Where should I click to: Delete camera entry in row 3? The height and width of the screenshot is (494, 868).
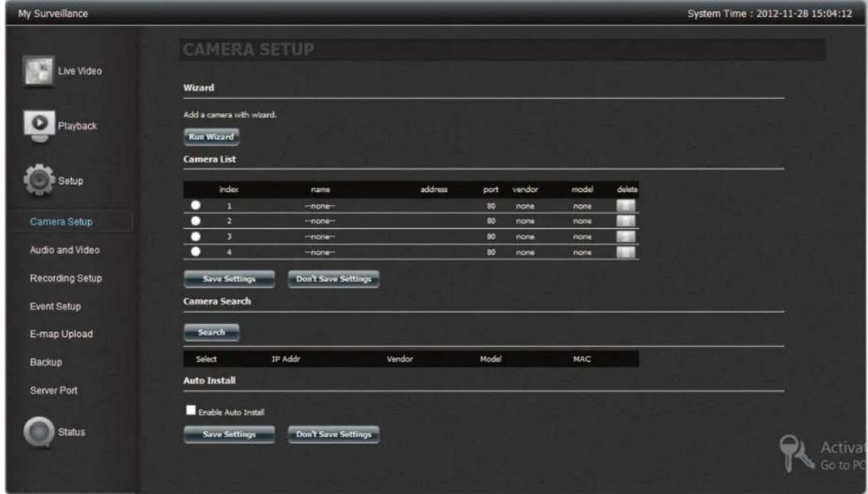[626, 236]
